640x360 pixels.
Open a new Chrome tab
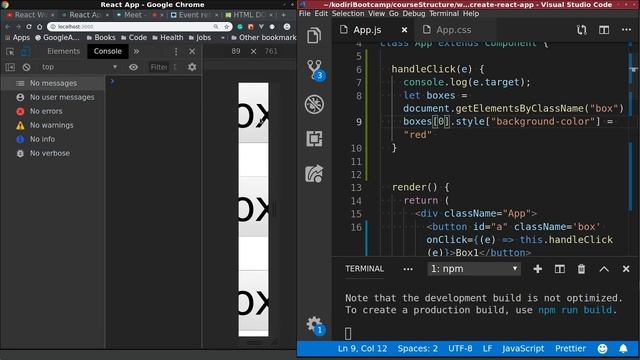tap(283, 15)
